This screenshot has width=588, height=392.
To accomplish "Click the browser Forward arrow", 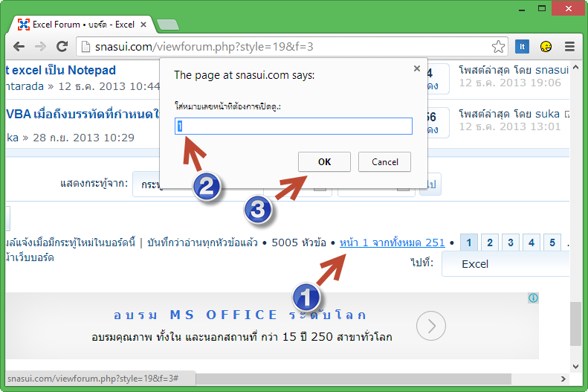I will [40, 47].
